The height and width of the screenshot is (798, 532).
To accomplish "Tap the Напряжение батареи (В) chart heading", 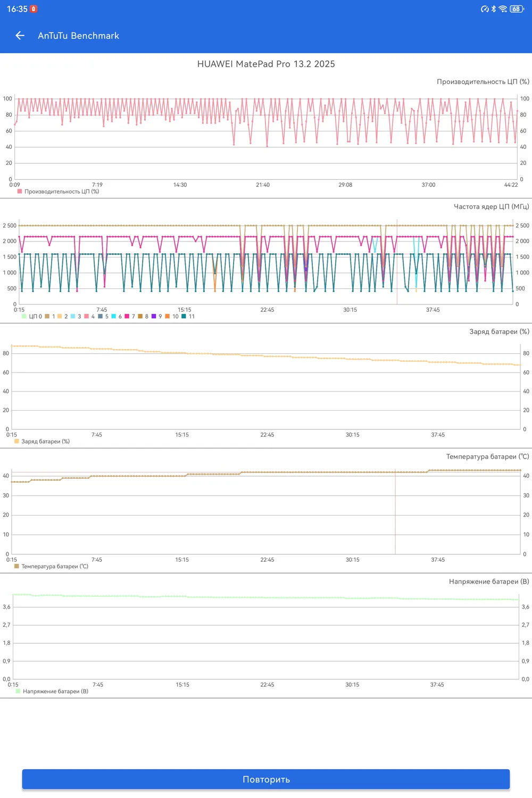I will (x=489, y=581).
